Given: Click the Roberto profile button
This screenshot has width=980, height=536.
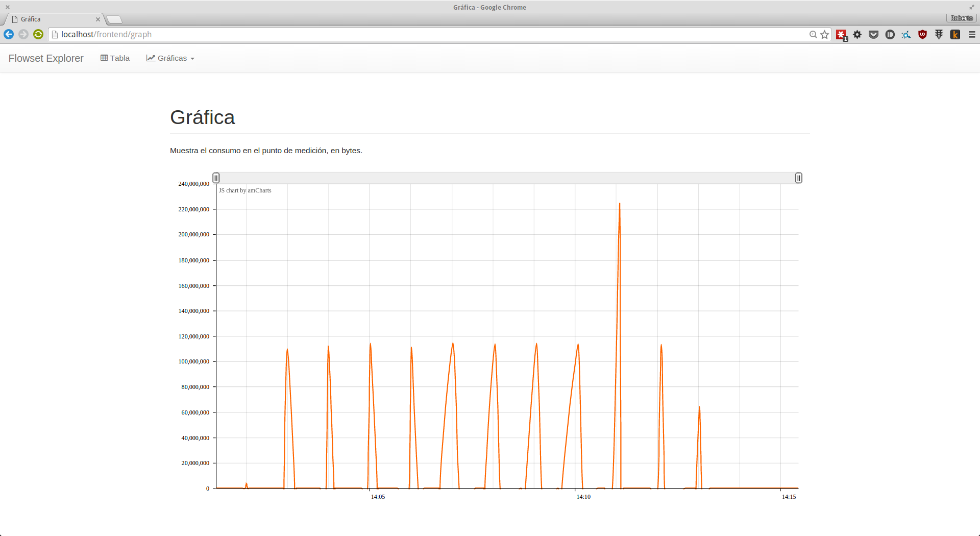Looking at the screenshot, I should [962, 18].
